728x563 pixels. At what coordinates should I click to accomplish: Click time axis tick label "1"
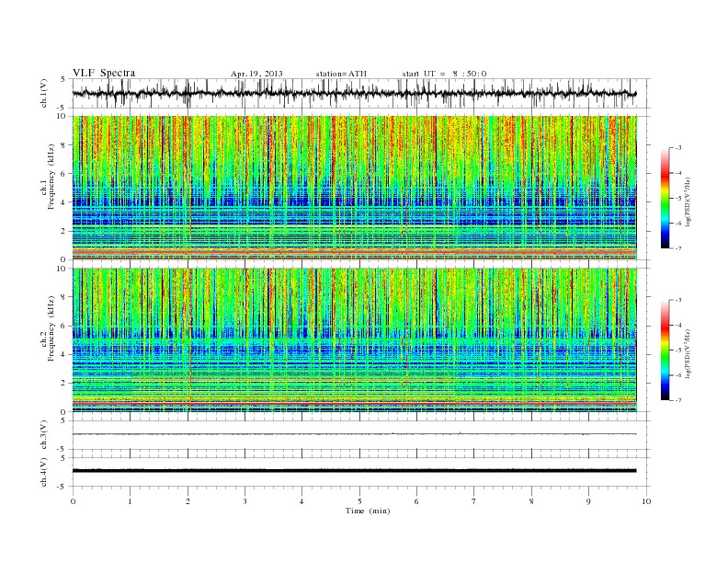pos(130,501)
